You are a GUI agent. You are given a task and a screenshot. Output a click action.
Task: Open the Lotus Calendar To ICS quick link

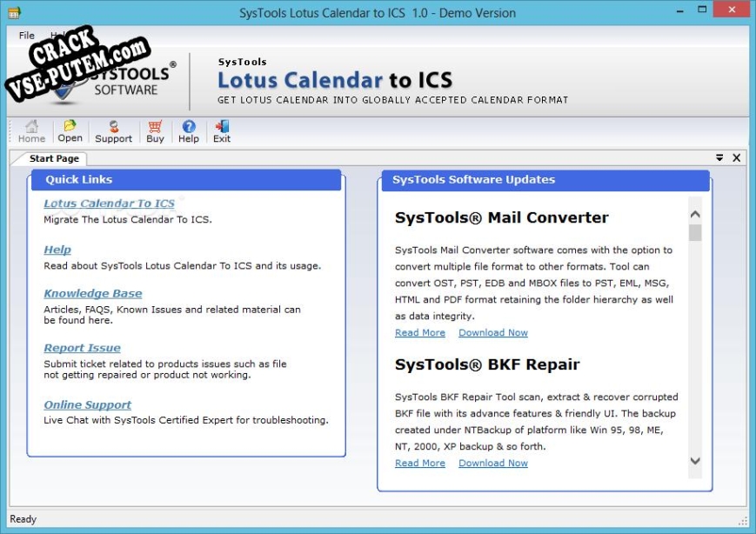point(109,204)
